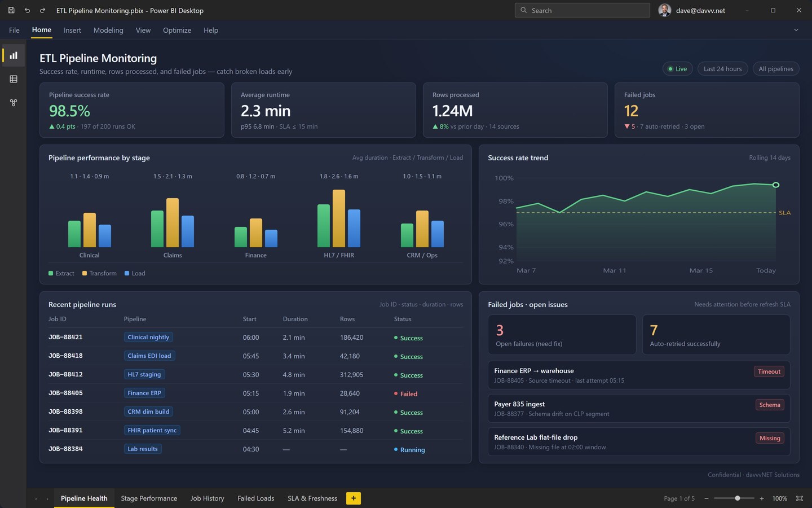This screenshot has height=508, width=812.
Task: Toggle the Load legend entry
Action: (135, 273)
